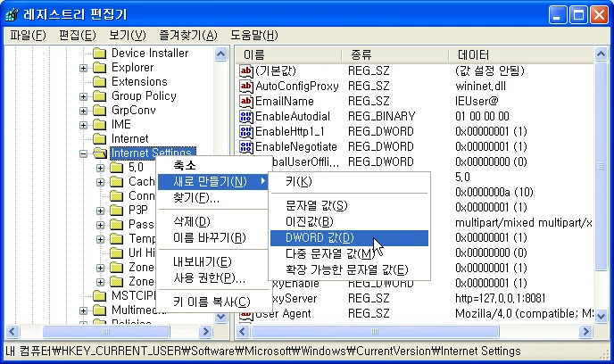This screenshot has width=614, height=364.
Task: Click the GrpConv folder icon
Action: point(100,110)
